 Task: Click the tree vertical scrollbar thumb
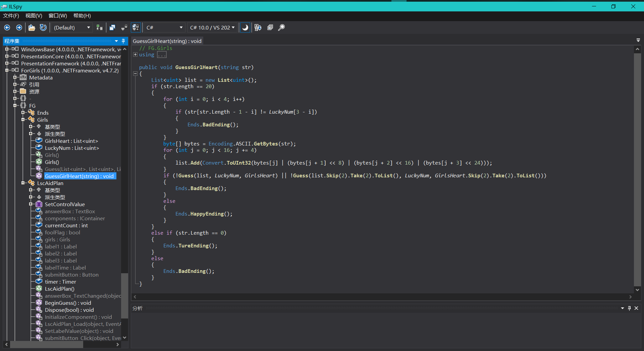pyautogui.click(x=124, y=296)
